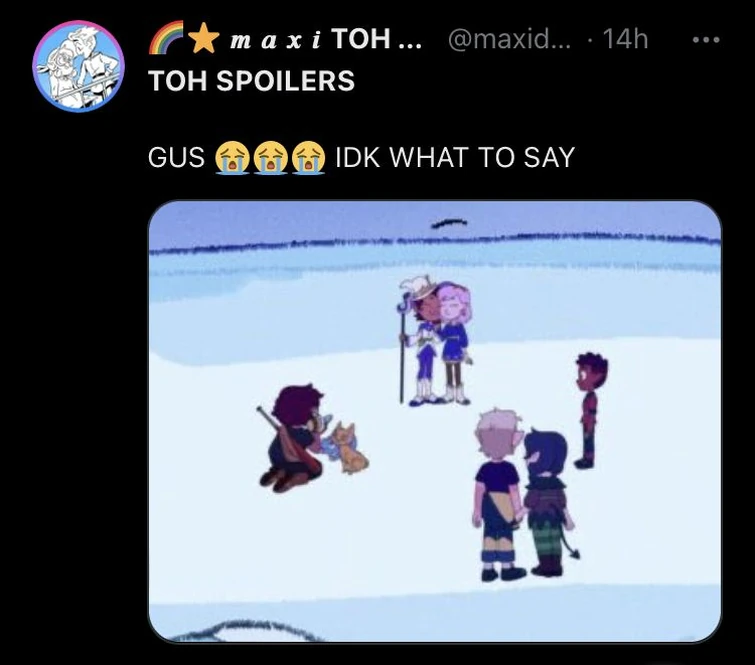
Task: Click the @maxid... username handle
Action: [509, 39]
